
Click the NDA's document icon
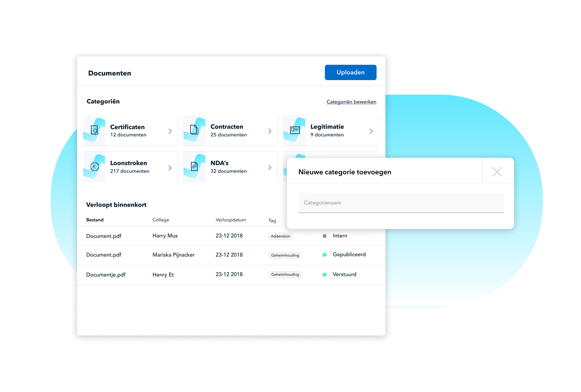click(x=194, y=166)
